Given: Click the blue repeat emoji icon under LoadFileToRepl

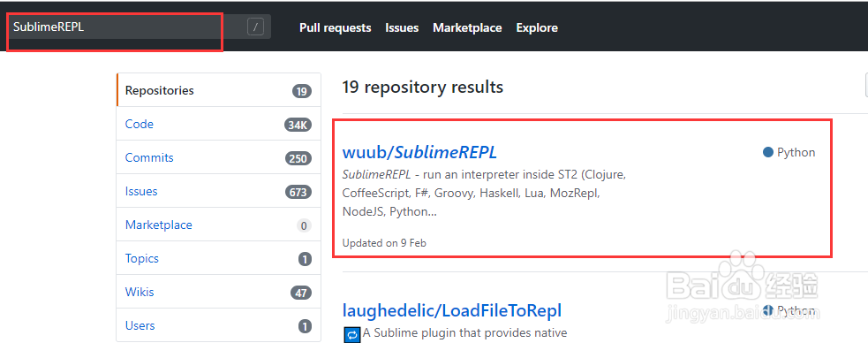Looking at the screenshot, I should click(x=351, y=335).
